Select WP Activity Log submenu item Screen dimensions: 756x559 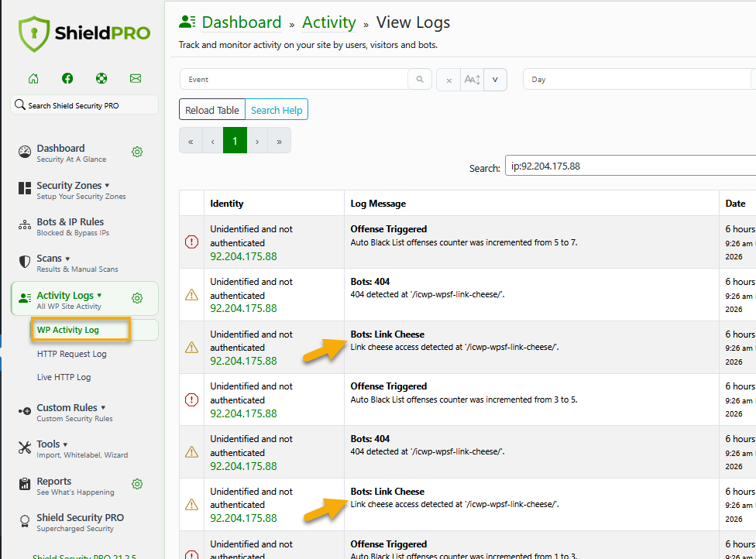point(68,330)
